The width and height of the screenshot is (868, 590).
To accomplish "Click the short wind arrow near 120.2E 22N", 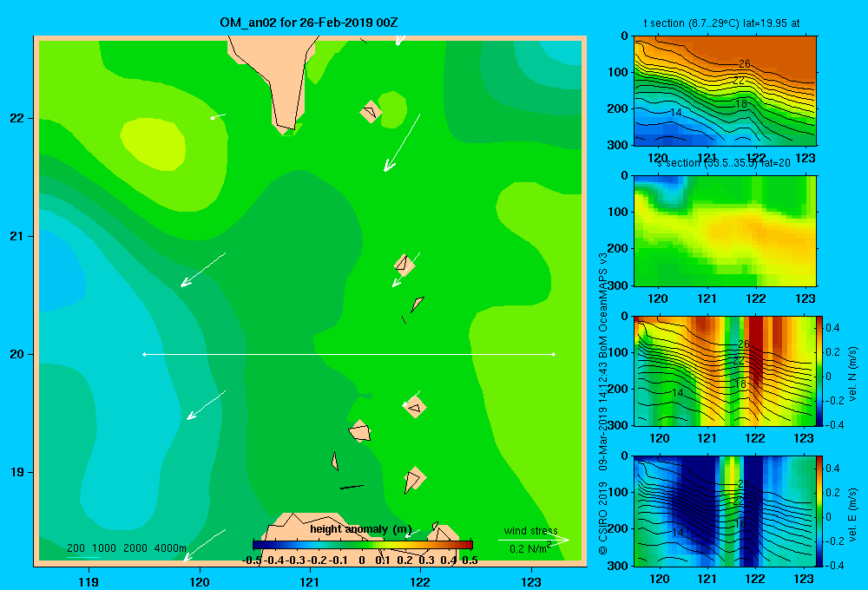I will 218,116.
